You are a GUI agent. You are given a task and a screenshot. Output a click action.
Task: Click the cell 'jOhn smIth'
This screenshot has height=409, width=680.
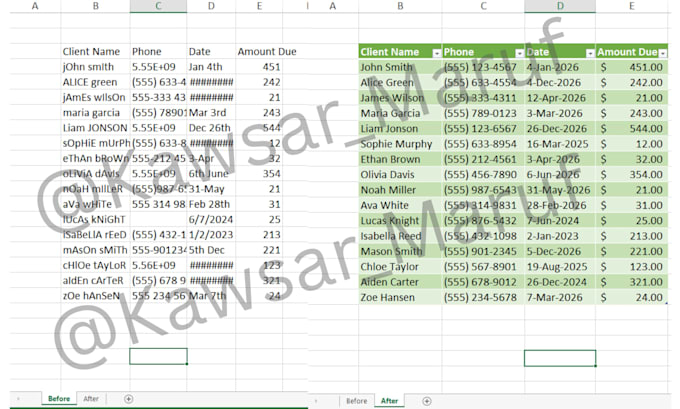[x=95, y=67]
